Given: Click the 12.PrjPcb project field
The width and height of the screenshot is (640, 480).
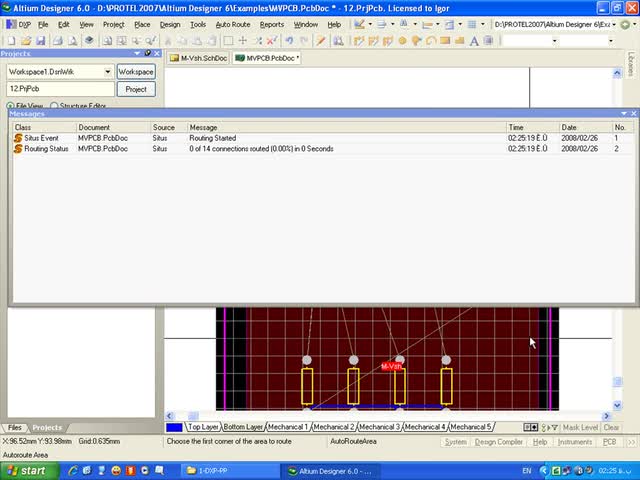Looking at the screenshot, I should pyautogui.click(x=60, y=89).
